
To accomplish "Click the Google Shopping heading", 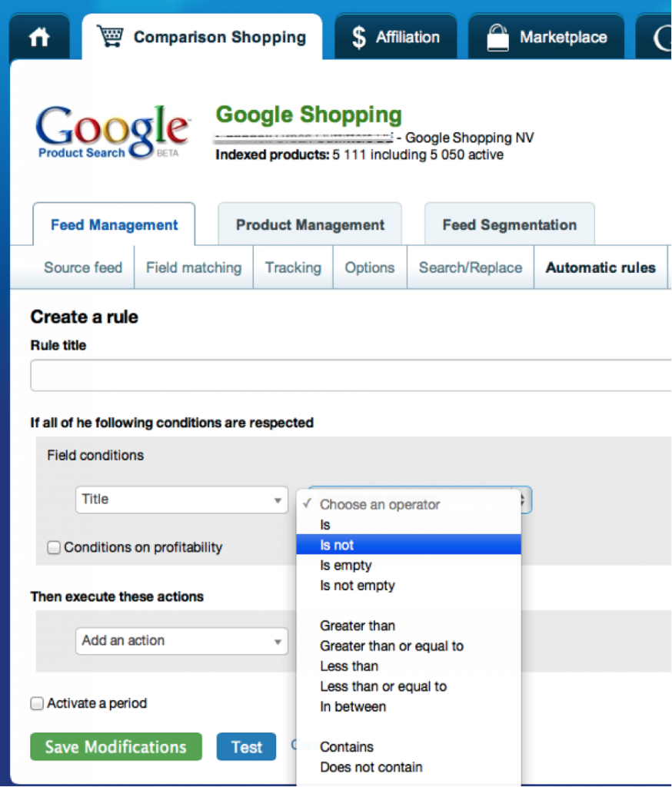I will tap(309, 115).
